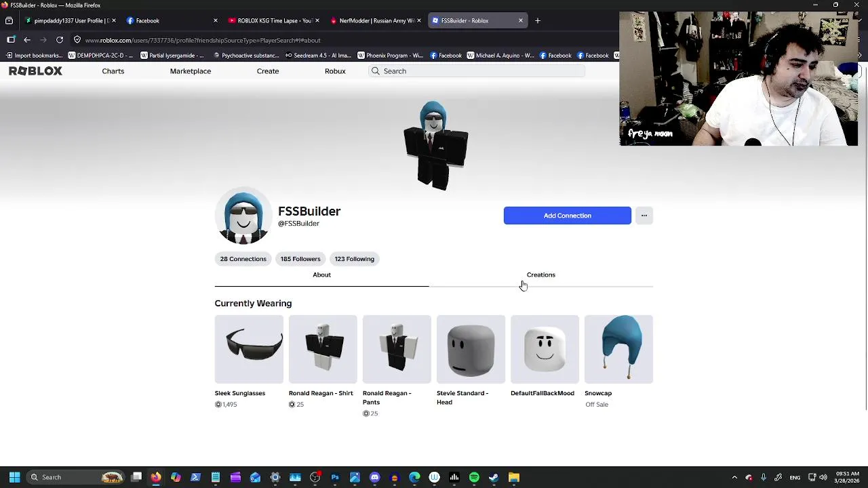
Task: Open the Psychoactive substanc... bookmark
Action: [x=246, y=56]
